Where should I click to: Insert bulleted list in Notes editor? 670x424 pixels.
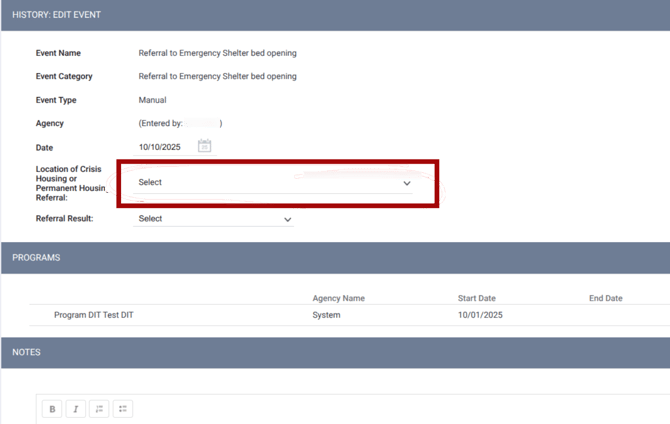point(122,409)
